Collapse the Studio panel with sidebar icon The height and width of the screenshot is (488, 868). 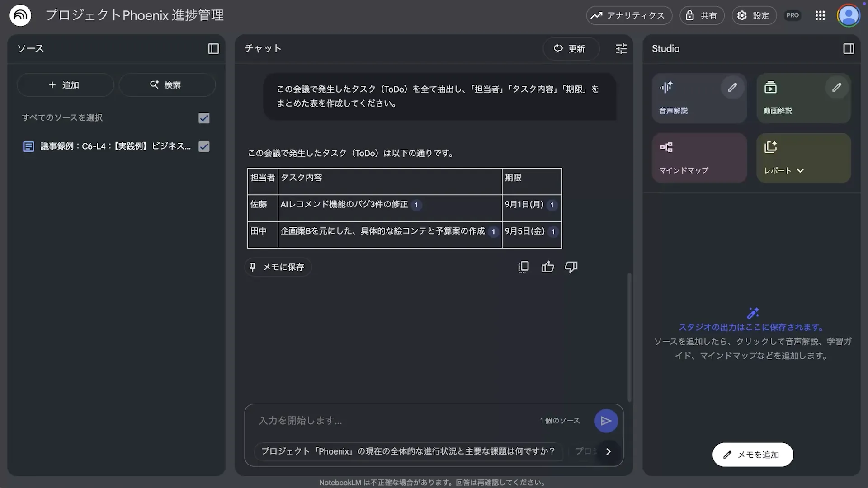849,48
